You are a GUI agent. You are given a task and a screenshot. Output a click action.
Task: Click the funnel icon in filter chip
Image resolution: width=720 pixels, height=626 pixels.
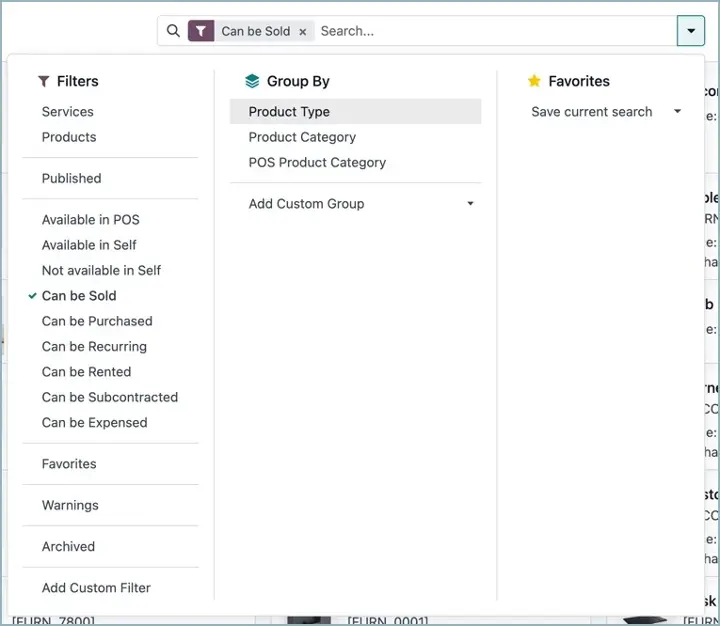point(201,31)
